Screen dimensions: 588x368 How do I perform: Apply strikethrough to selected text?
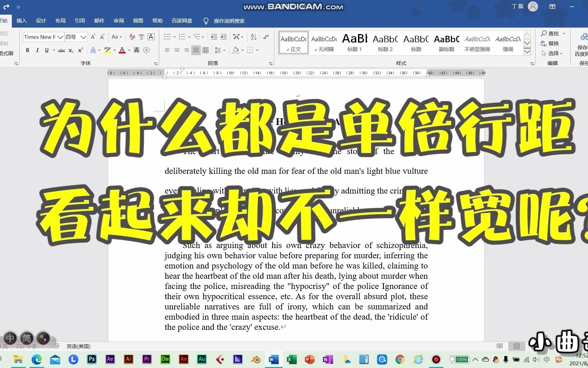(x=61, y=50)
